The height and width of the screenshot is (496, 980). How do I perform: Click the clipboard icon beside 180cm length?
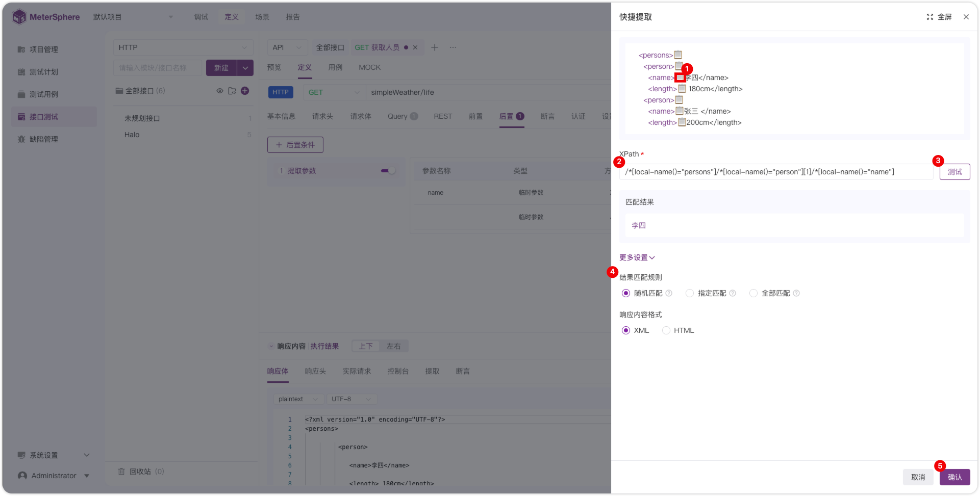[x=682, y=89]
